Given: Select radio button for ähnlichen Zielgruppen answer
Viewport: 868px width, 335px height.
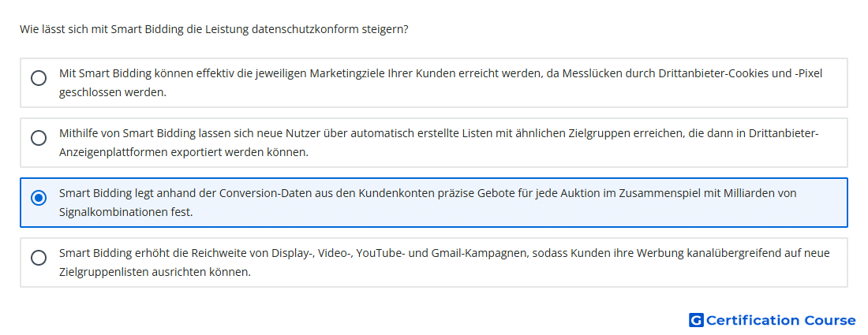Looking at the screenshot, I should [39, 138].
